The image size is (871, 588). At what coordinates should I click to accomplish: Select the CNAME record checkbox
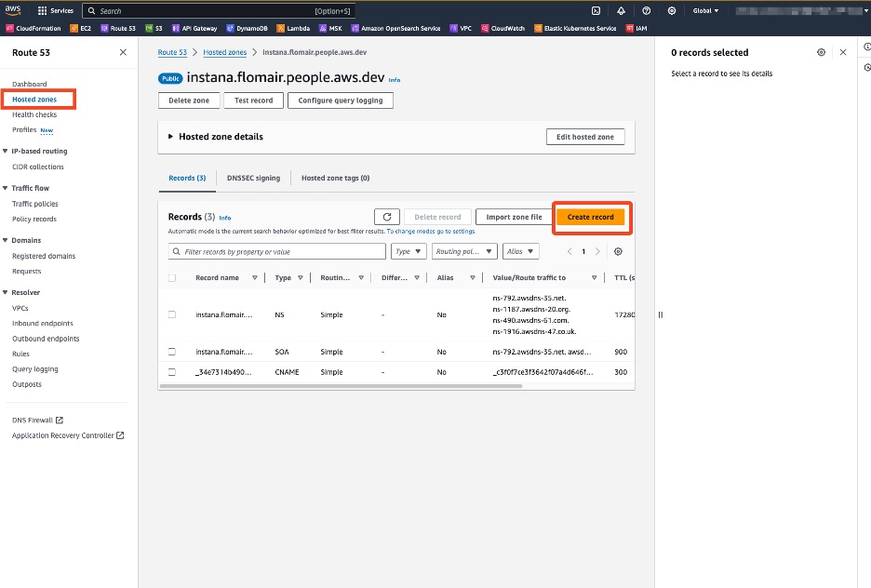point(172,372)
